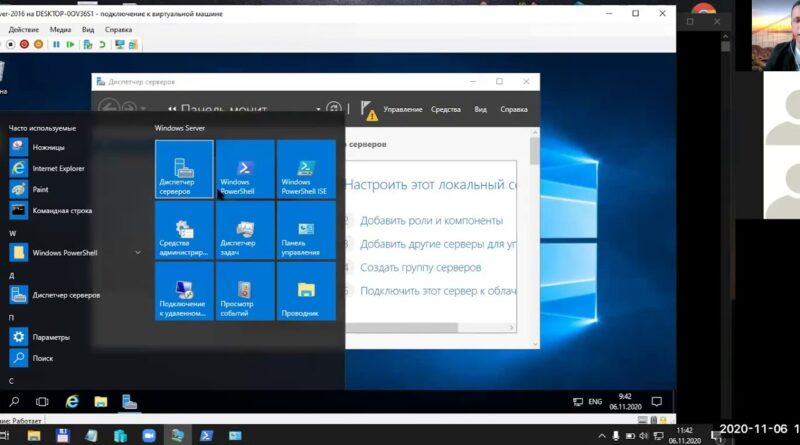This screenshot has width=800, height=445.
Task: Open the Панель управления tile
Action: (306, 230)
